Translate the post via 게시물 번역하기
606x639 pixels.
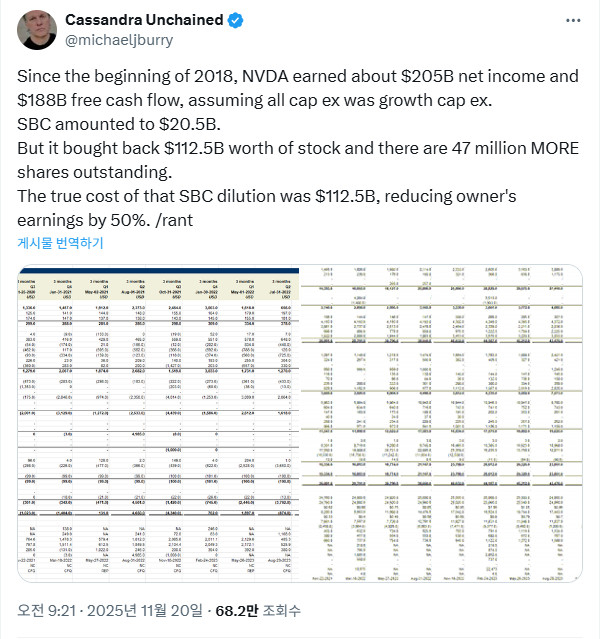point(59,243)
